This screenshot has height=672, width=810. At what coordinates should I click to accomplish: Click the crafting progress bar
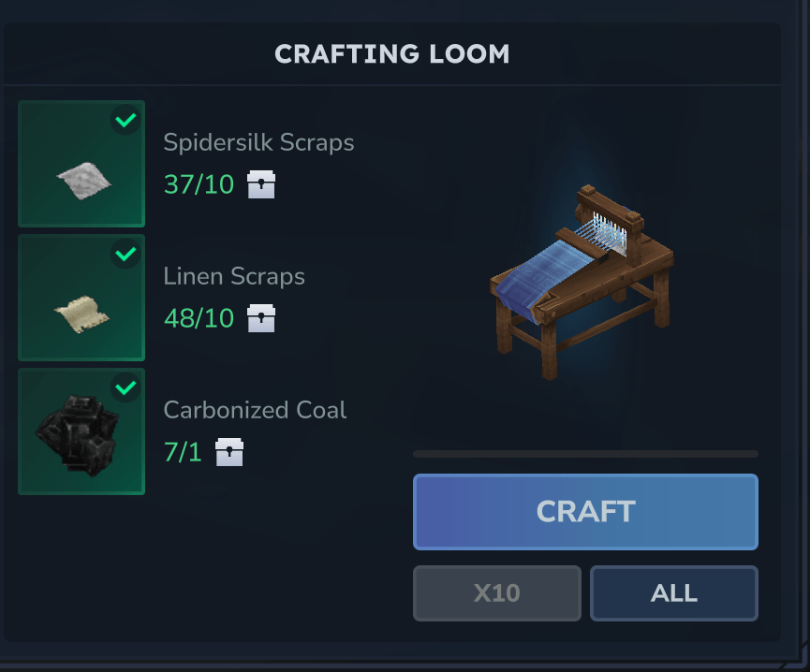[586, 454]
